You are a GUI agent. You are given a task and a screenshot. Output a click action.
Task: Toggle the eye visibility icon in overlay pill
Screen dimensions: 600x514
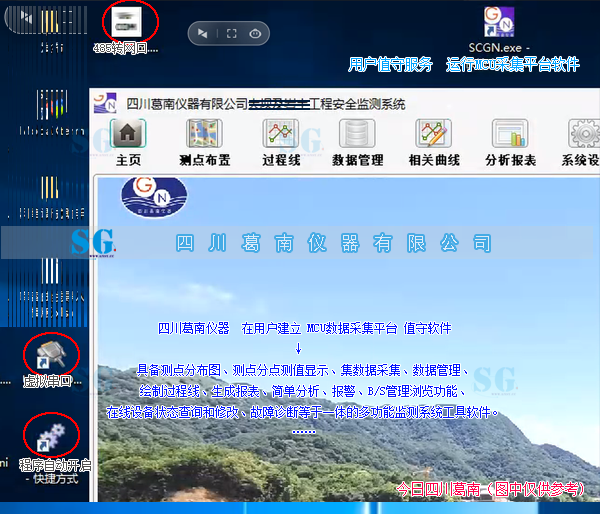(x=255, y=34)
